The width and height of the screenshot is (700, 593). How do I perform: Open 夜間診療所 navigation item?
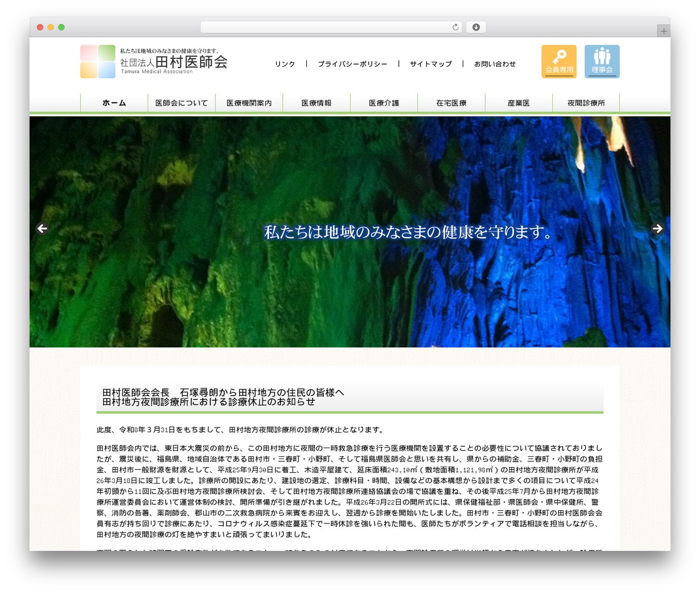(x=586, y=103)
